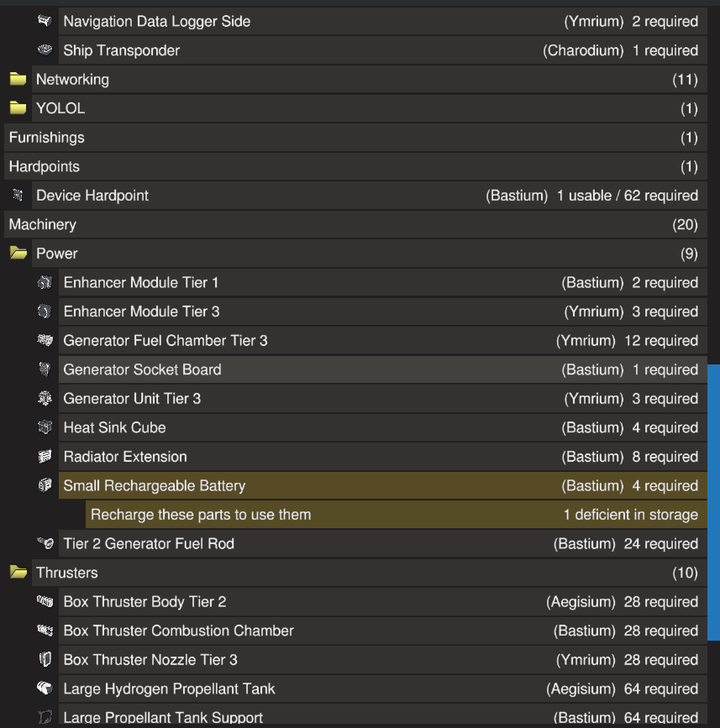Click the Device Hardpoint part icon
The image size is (720, 728).
click(x=18, y=196)
